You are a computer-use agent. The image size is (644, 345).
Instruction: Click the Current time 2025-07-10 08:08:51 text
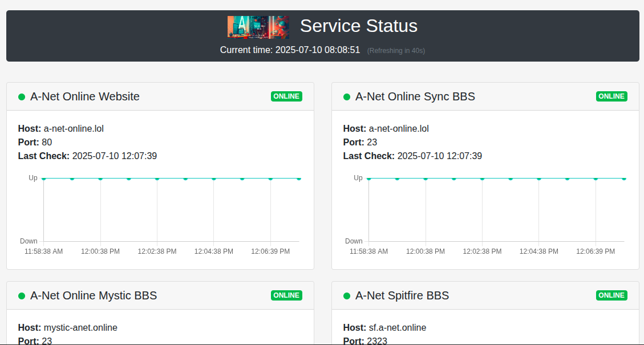click(290, 50)
